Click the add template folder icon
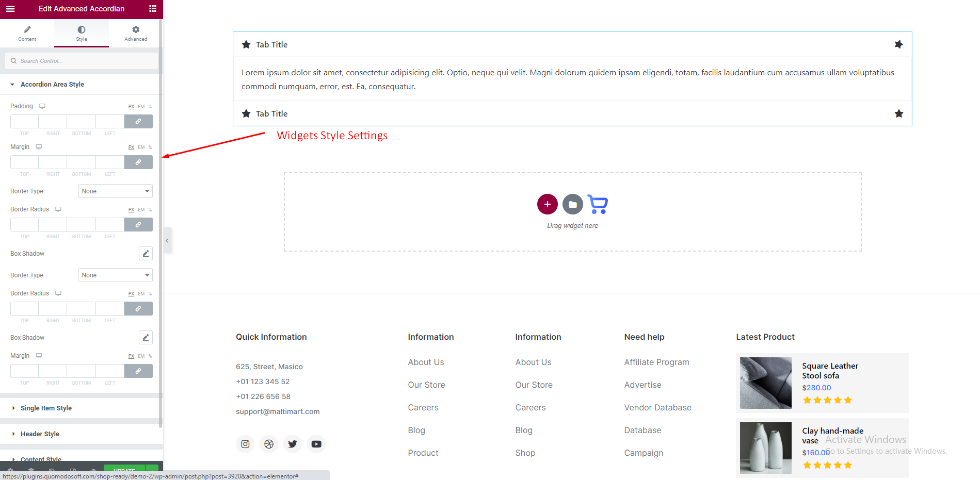This screenshot has height=480, width=980. [572, 204]
